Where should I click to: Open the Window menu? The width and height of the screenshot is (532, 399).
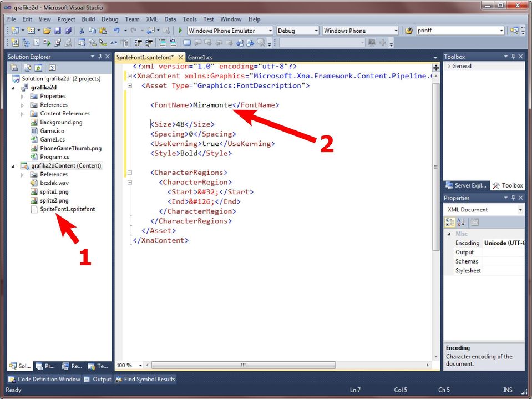click(x=231, y=19)
